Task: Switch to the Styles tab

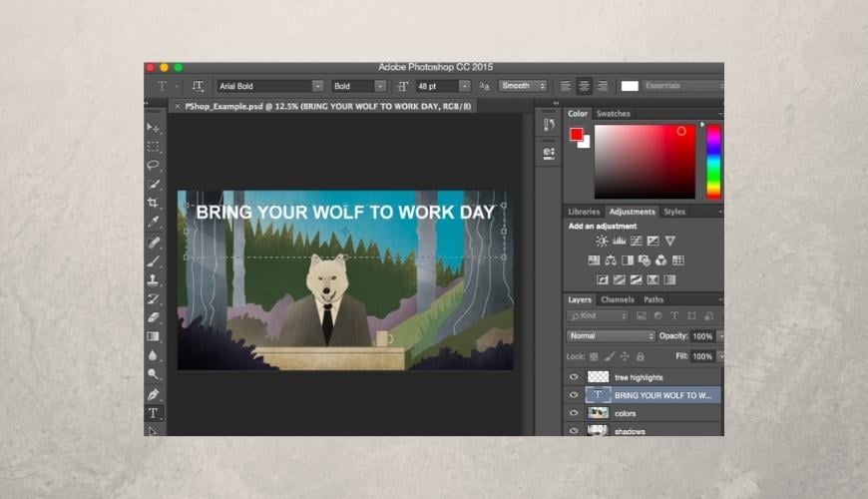Action: [x=674, y=212]
